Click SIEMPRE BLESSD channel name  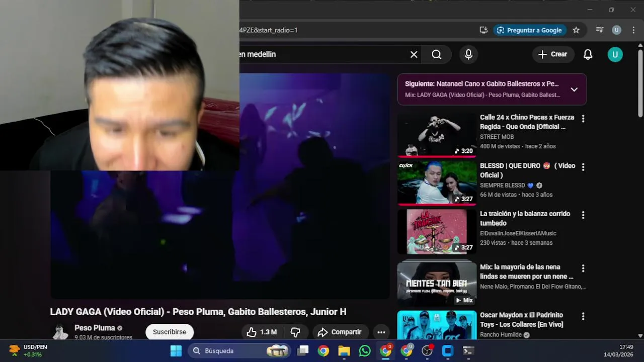tap(502, 185)
